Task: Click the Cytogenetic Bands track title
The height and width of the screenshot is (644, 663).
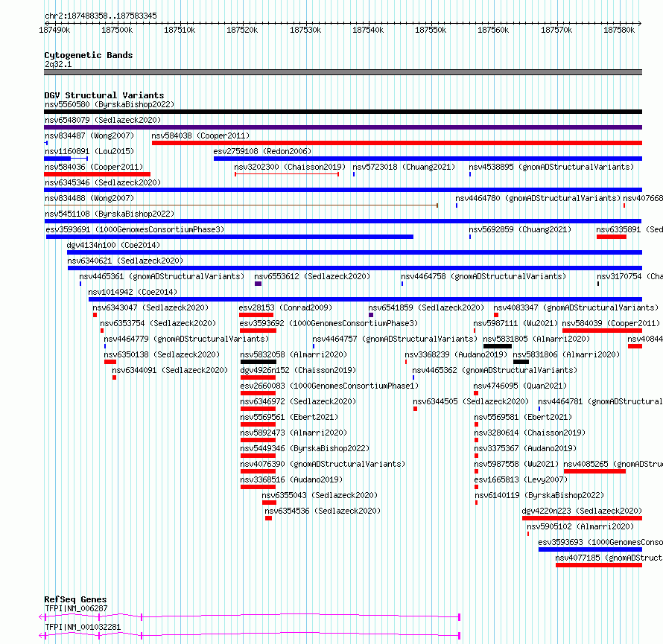Action: (89, 55)
